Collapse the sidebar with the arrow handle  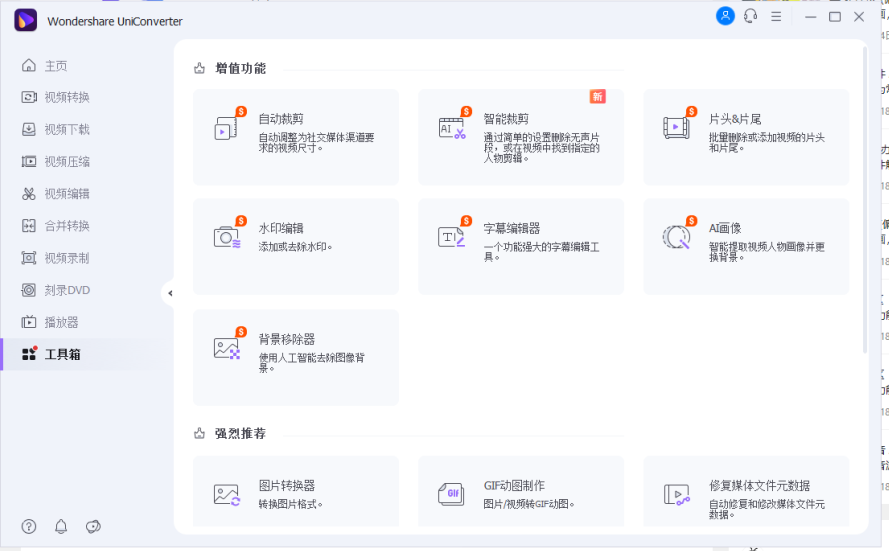[170, 293]
